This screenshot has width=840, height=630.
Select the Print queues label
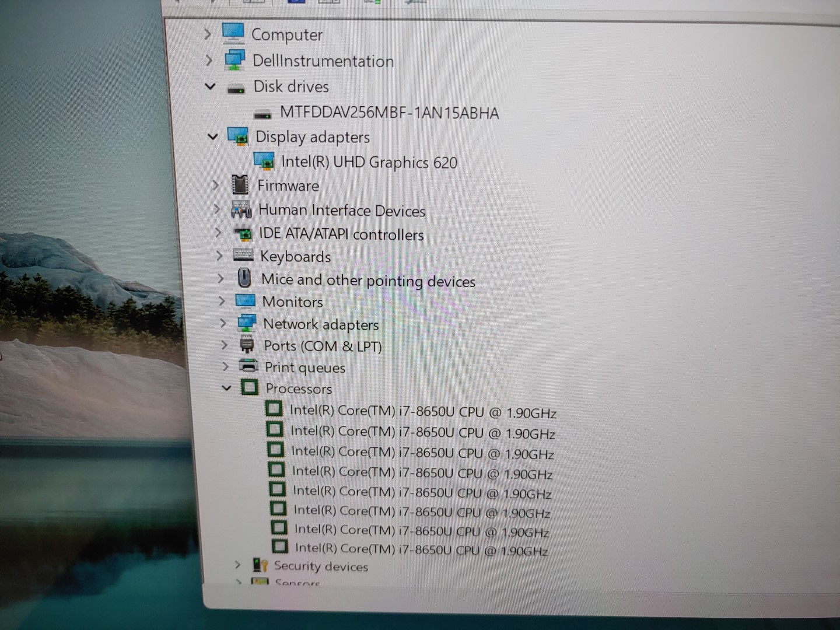(x=305, y=367)
